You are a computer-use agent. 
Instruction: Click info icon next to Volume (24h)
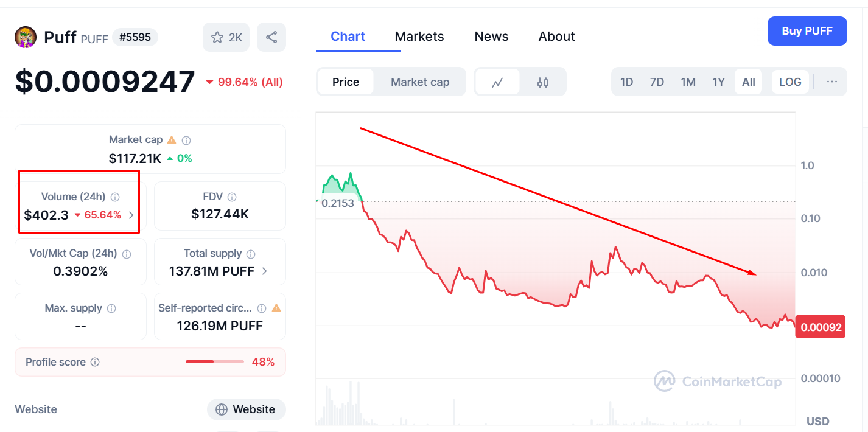[x=115, y=197]
